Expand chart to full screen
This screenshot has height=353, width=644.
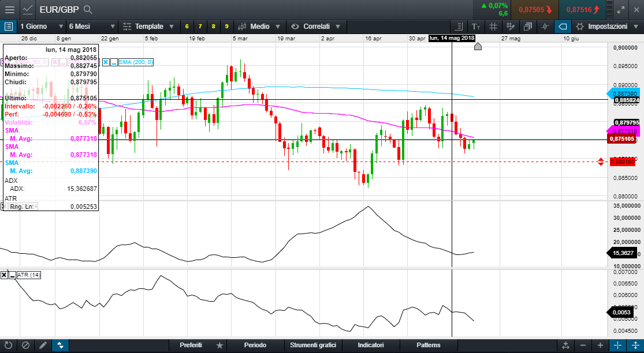pyautogui.click(x=621, y=10)
